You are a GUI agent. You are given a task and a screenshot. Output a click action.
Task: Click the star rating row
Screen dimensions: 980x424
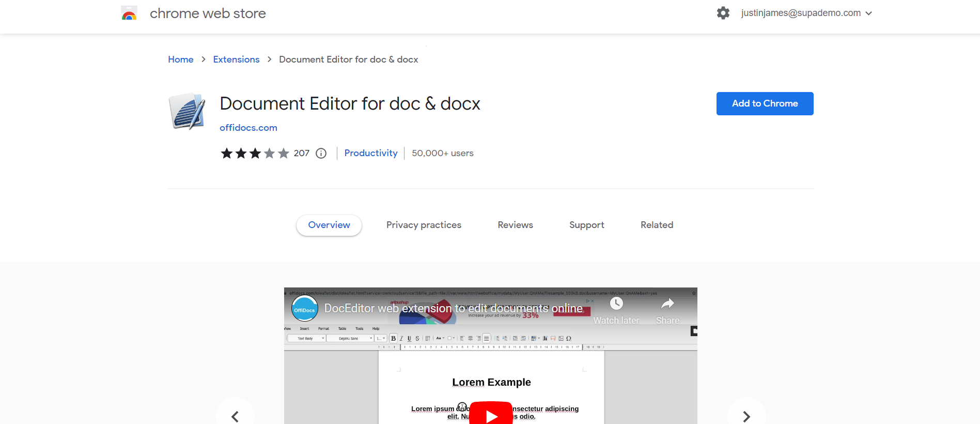(255, 153)
